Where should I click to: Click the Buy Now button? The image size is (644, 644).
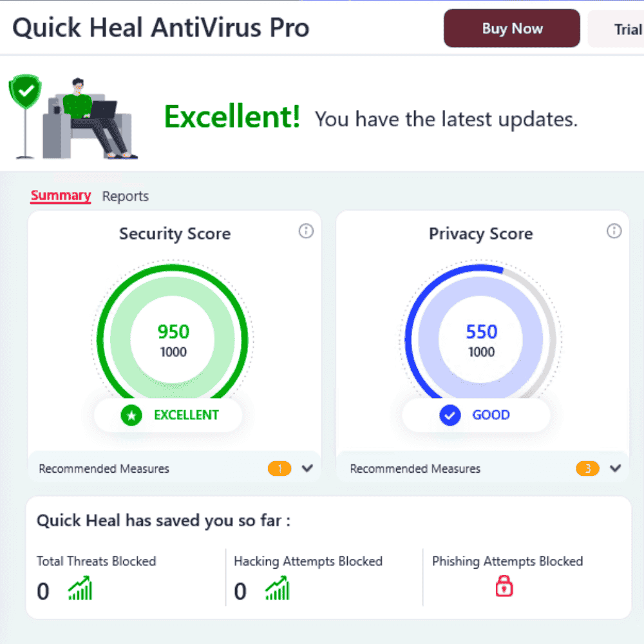click(512, 28)
